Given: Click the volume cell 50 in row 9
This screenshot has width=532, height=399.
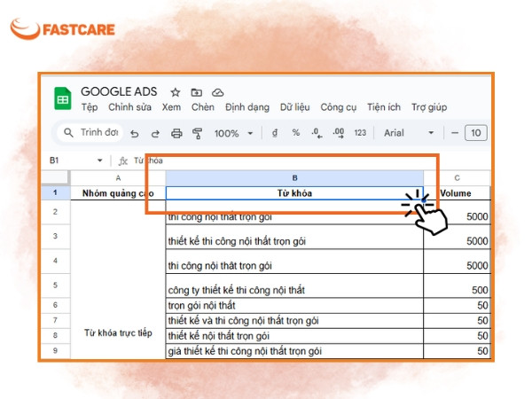Looking at the screenshot, I should pos(457,351).
